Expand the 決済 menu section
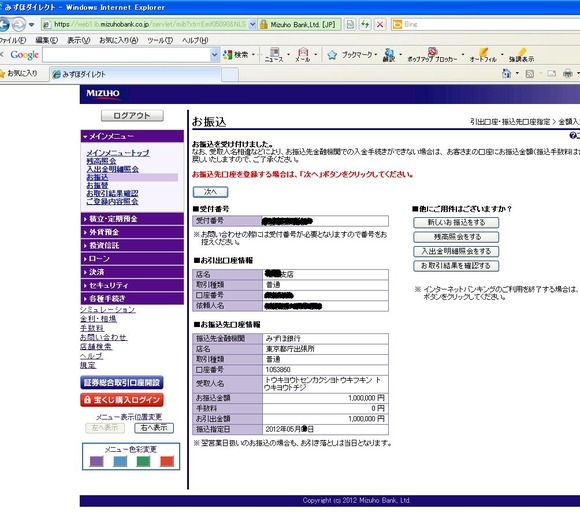 [x=132, y=272]
